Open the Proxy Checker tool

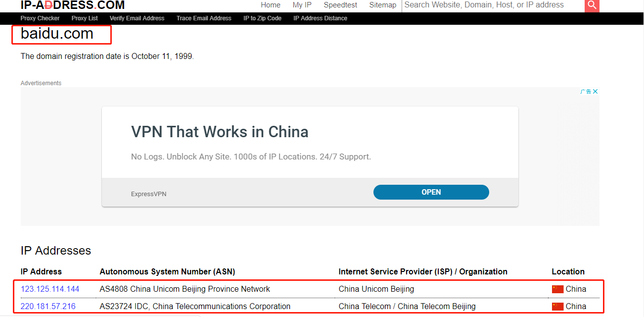(x=40, y=18)
